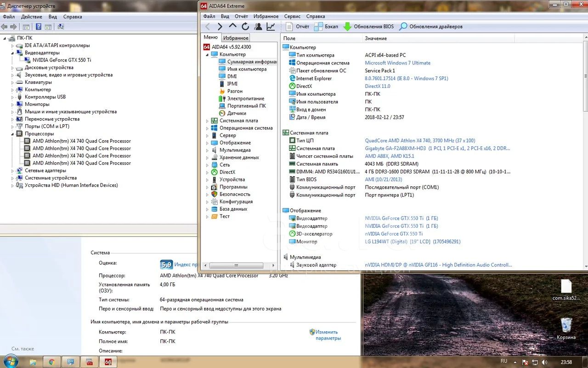588x368 pixels.
Task: Click DirectX 11.0 value link
Action: point(378,86)
